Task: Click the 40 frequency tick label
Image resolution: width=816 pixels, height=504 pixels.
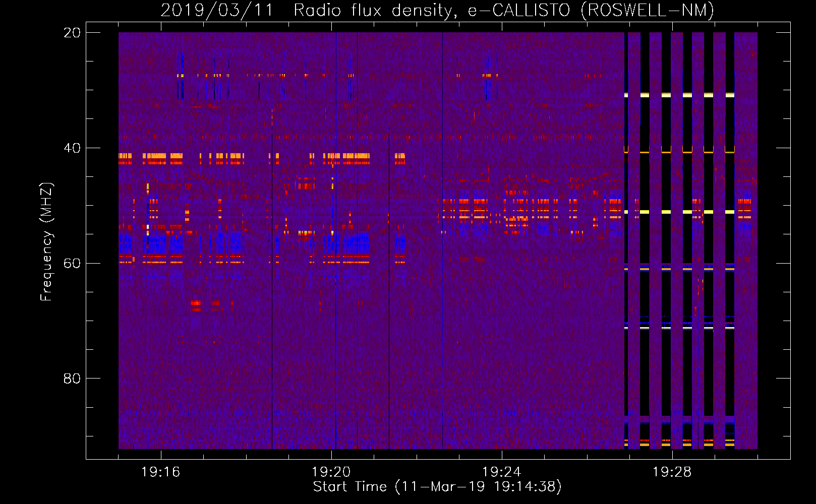Action: (72, 148)
